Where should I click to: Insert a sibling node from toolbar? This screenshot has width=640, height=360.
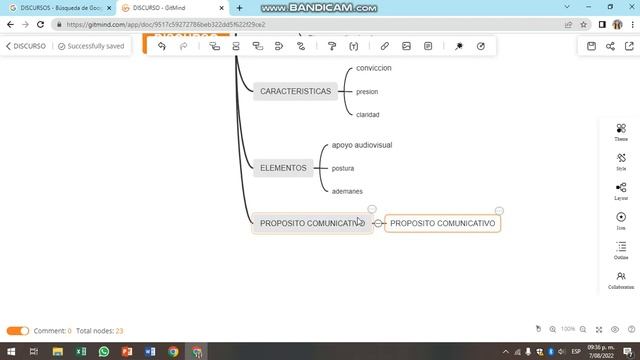pos(236,46)
